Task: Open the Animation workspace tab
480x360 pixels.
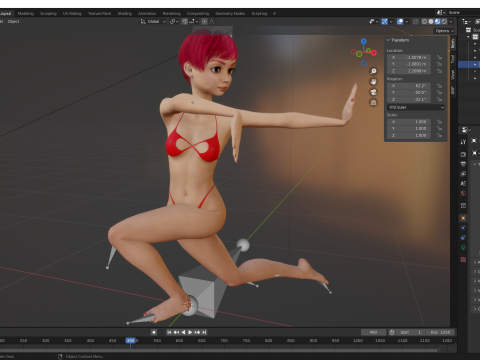Action: 147,14
